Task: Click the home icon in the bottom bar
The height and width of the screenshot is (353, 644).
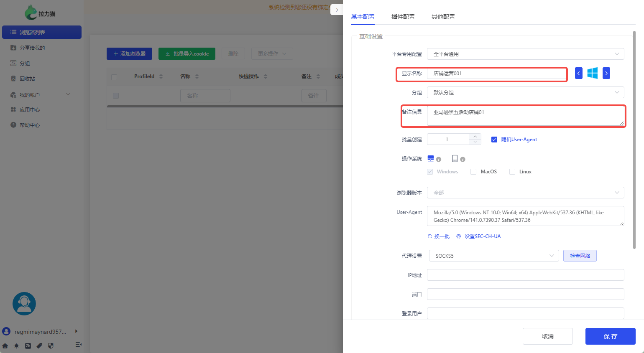Action: 5,345
